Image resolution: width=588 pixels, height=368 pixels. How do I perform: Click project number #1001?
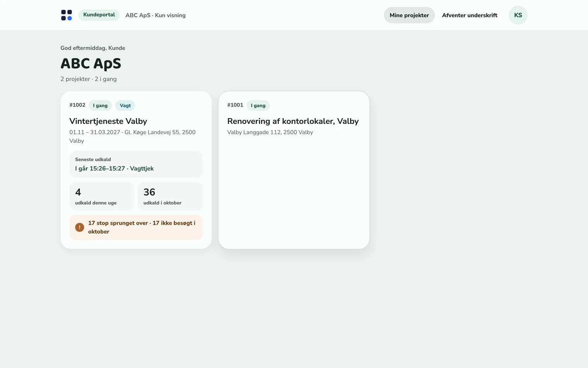235,105
